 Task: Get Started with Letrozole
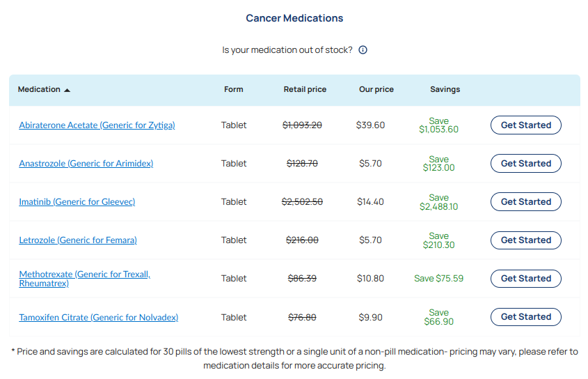[526, 240]
